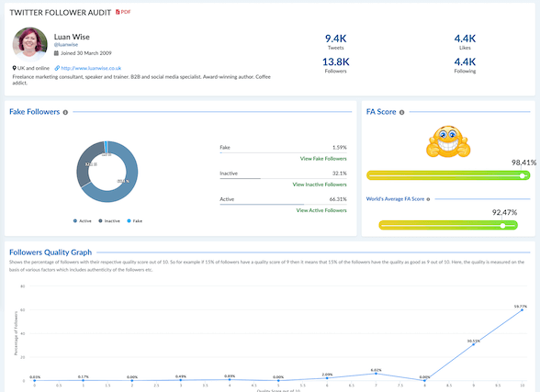Click the 4.4K Following stat
This screenshot has height=392, width=540.
[x=465, y=65]
